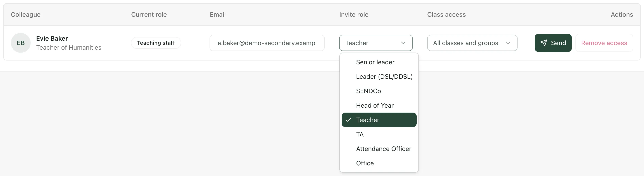Image resolution: width=644 pixels, height=176 pixels.
Task: Pick Attendance Officer role option
Action: (379, 149)
